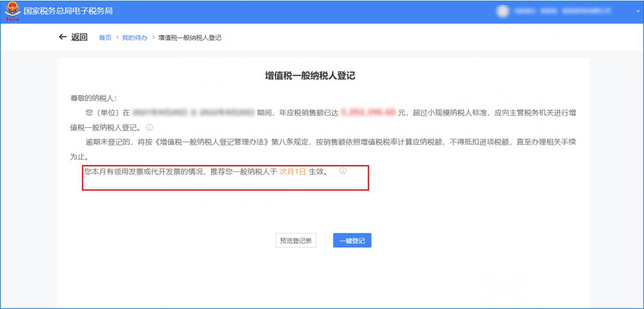Click the orange 次月1日 effective date text

[293, 172]
